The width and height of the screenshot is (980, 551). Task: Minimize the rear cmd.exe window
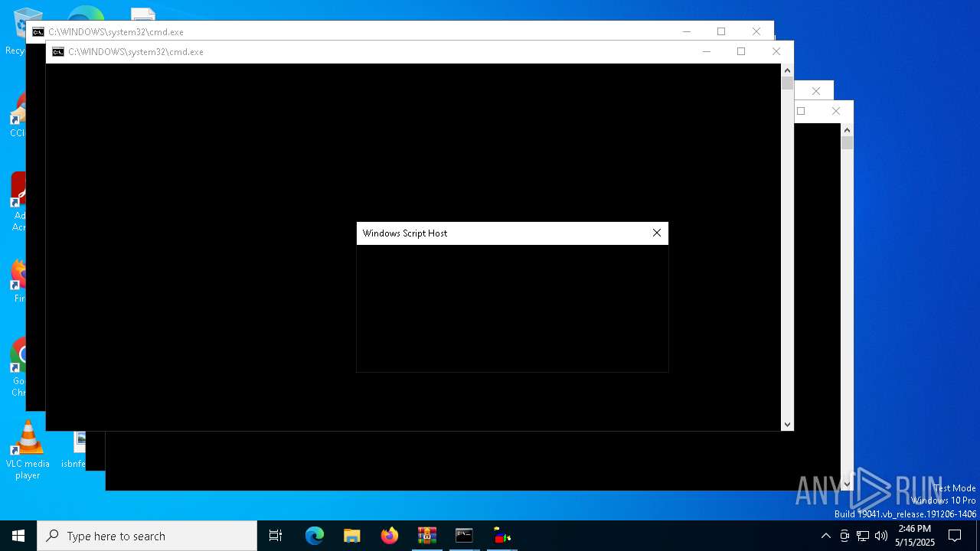click(x=686, y=31)
